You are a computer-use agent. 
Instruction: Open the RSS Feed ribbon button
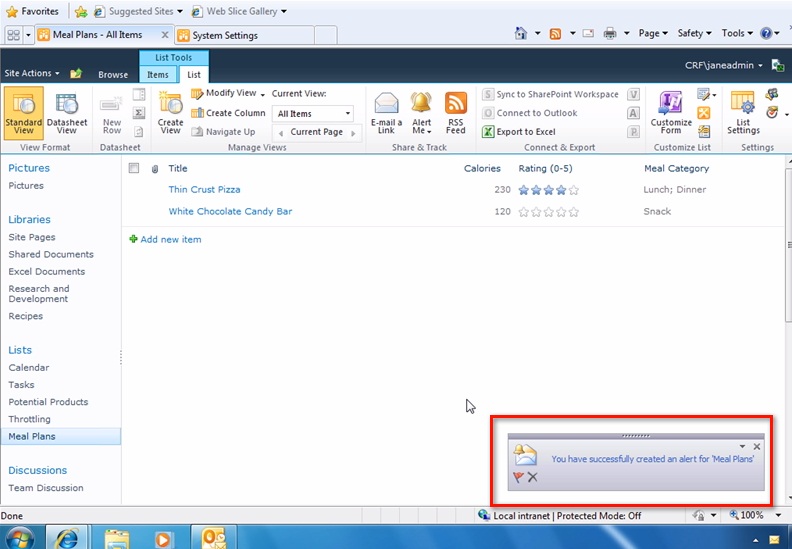pos(456,113)
